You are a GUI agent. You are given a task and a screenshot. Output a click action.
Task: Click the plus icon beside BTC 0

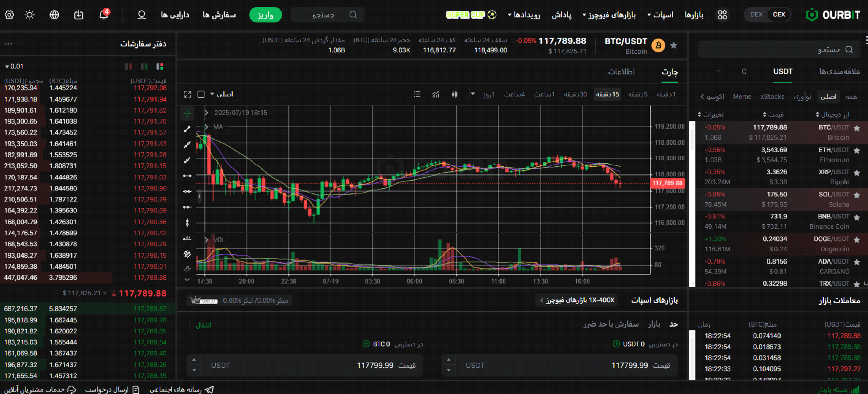pyautogui.click(x=366, y=344)
